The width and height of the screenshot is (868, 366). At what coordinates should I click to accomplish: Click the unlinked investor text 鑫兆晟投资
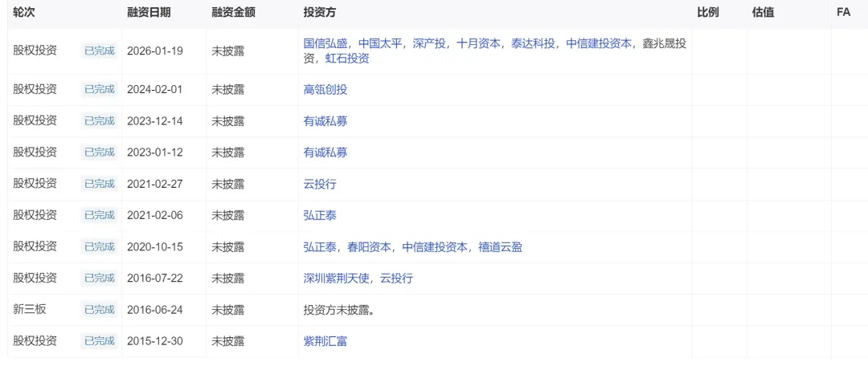point(495,51)
